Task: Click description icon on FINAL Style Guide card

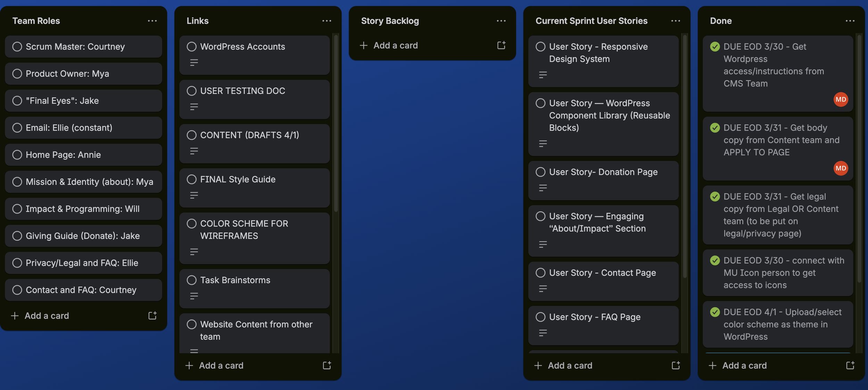Action: tap(194, 195)
